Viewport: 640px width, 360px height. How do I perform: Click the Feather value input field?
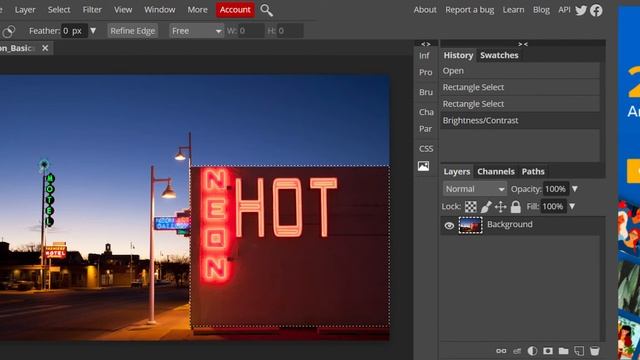click(74, 31)
